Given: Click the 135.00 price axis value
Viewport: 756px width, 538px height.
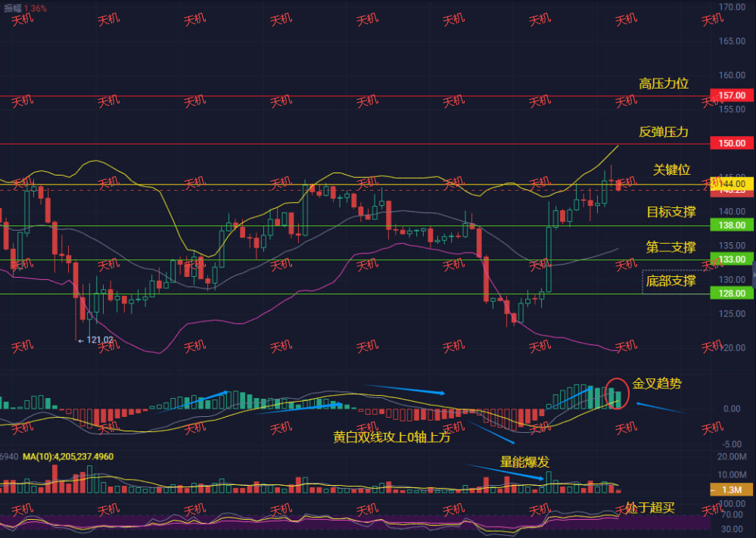Looking at the screenshot, I should (x=732, y=245).
